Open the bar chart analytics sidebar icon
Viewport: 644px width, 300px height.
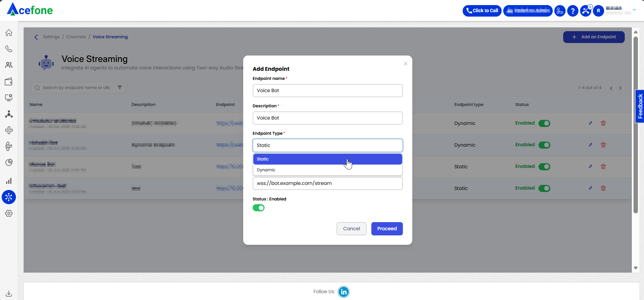pos(9,181)
